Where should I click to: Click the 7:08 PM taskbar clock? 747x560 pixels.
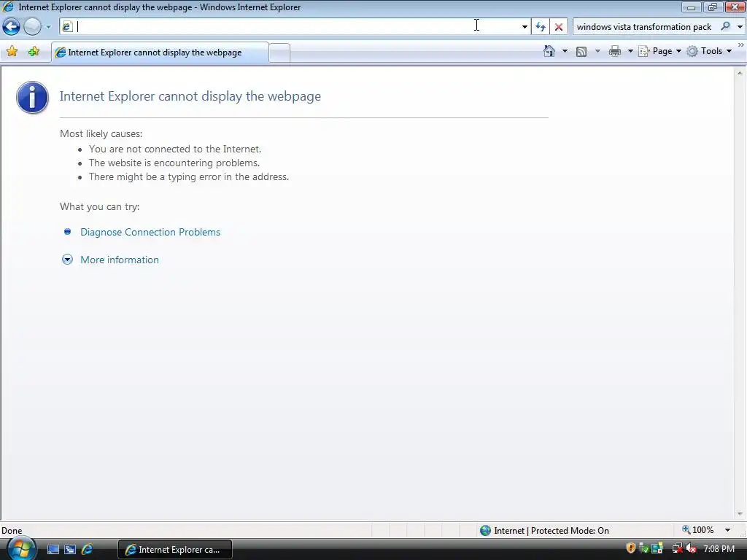coord(719,549)
